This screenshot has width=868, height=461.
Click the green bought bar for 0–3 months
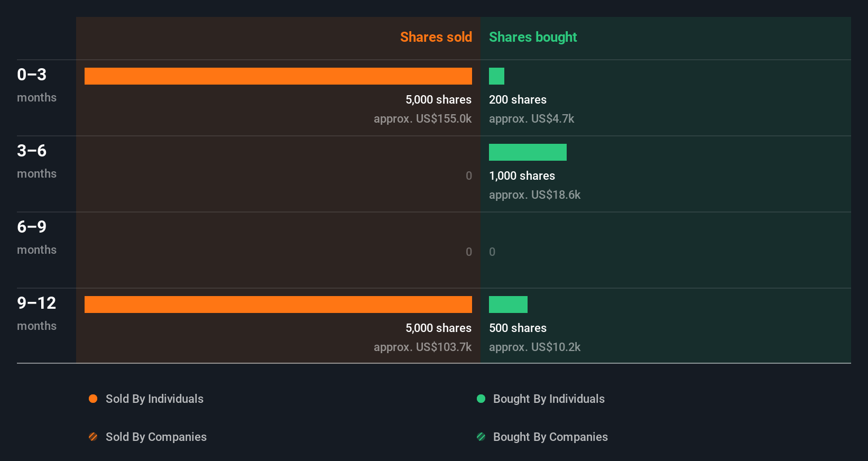click(496, 76)
